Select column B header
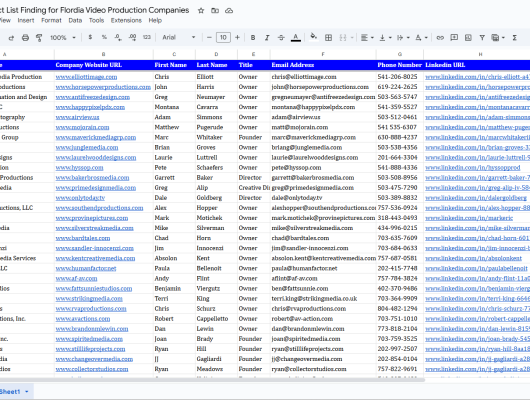 point(103,54)
